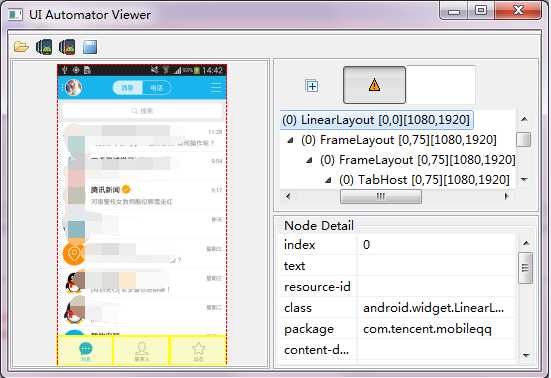The image size is (551, 378).
Task: Collapse the first FrameLayout node arrow
Action: (x=290, y=140)
